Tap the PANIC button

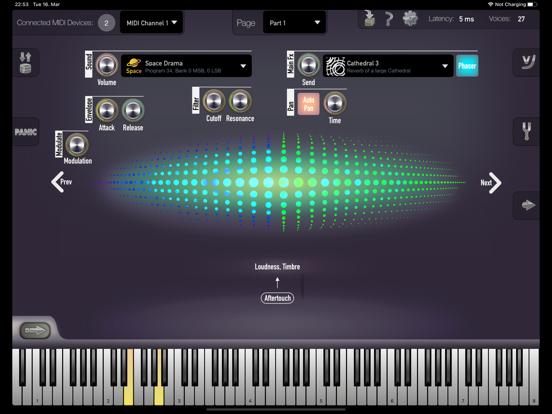[x=26, y=132]
